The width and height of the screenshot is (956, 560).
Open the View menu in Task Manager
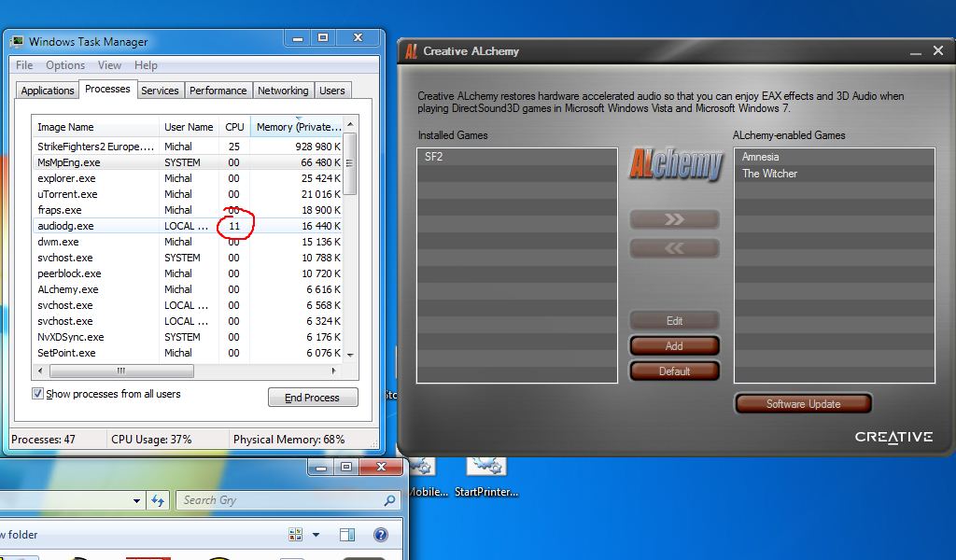pyautogui.click(x=109, y=65)
